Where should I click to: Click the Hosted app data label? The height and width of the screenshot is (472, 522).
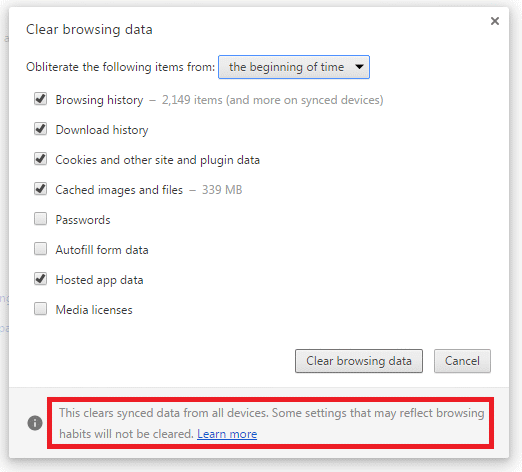pyautogui.click(x=99, y=280)
